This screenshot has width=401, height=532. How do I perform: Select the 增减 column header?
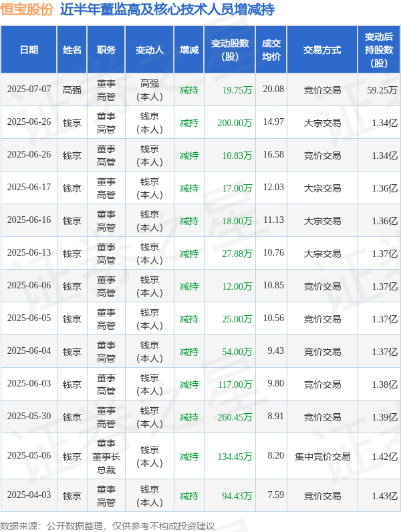coord(189,50)
